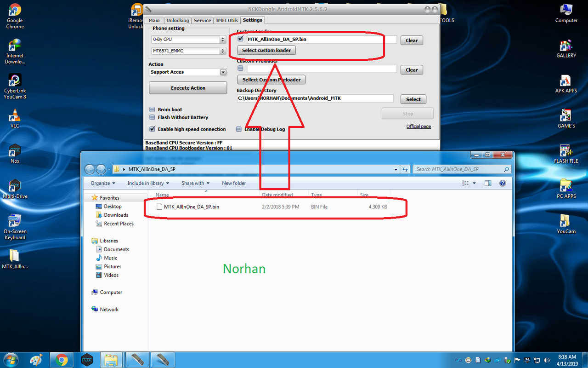Select Settings tab
Viewport: 588px width, 368px height.
click(x=252, y=20)
